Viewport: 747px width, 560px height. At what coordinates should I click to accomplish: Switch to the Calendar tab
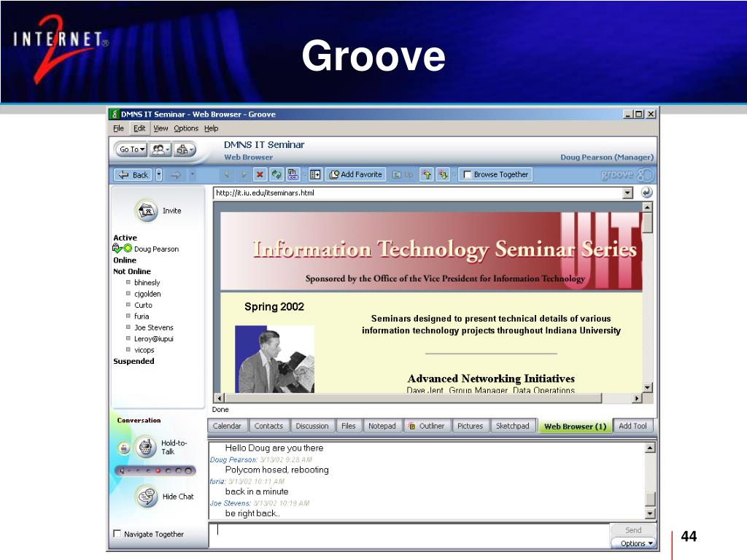point(228,426)
